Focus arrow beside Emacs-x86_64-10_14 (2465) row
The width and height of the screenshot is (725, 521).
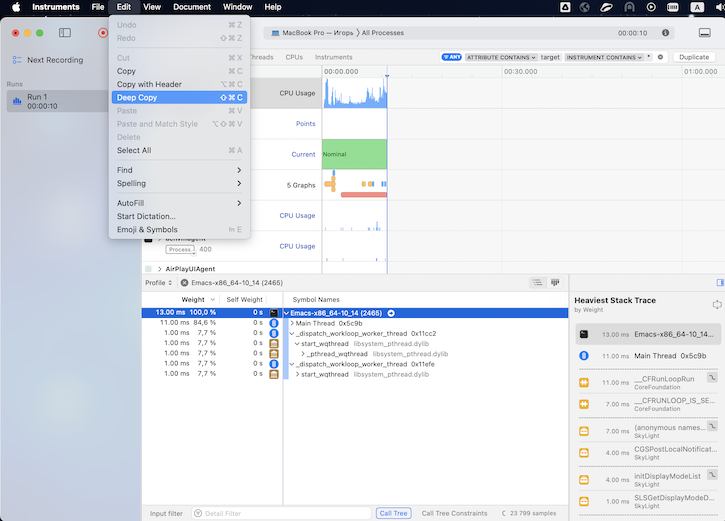point(391,313)
